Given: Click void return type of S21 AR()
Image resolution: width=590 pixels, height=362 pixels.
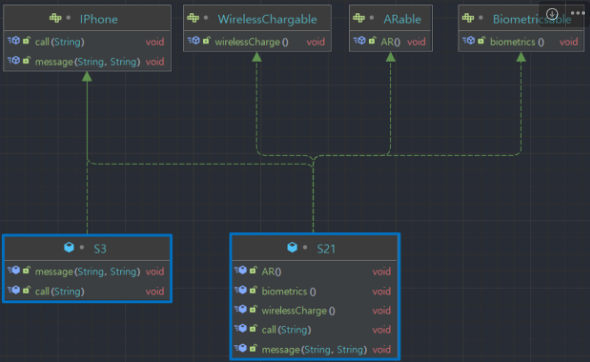Looking at the screenshot, I should 382,272.
